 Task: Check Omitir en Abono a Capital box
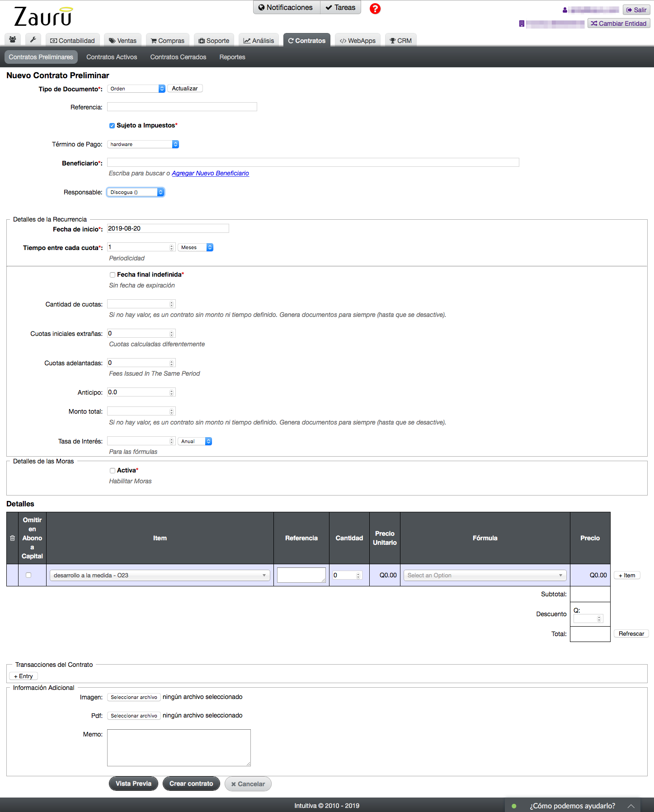point(28,575)
